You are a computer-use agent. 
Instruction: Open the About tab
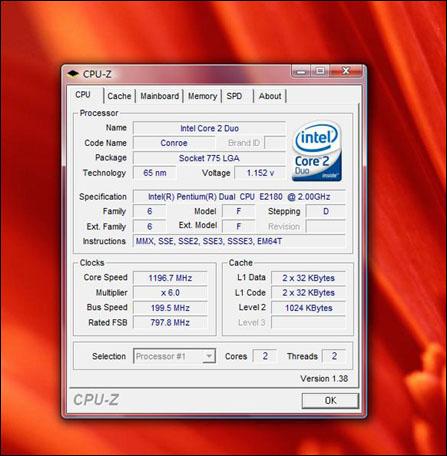click(270, 96)
